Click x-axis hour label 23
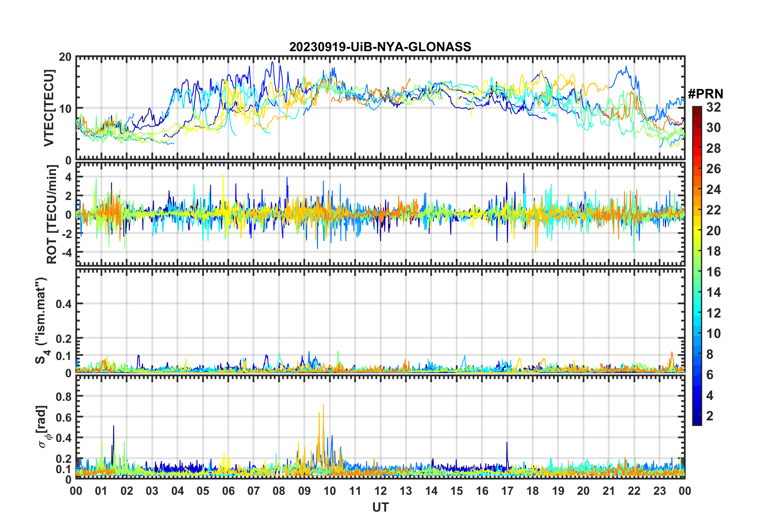Image resolution: width=761 pixels, height=532 pixels. pos(659,491)
